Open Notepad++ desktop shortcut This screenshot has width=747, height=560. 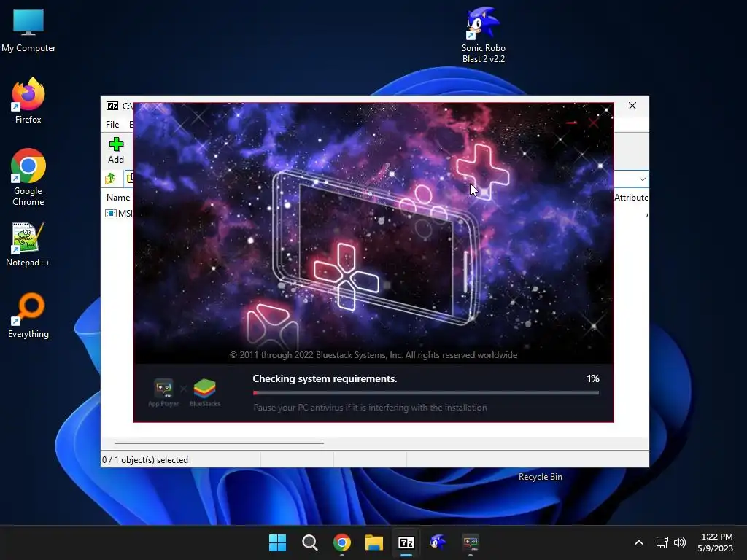click(28, 244)
